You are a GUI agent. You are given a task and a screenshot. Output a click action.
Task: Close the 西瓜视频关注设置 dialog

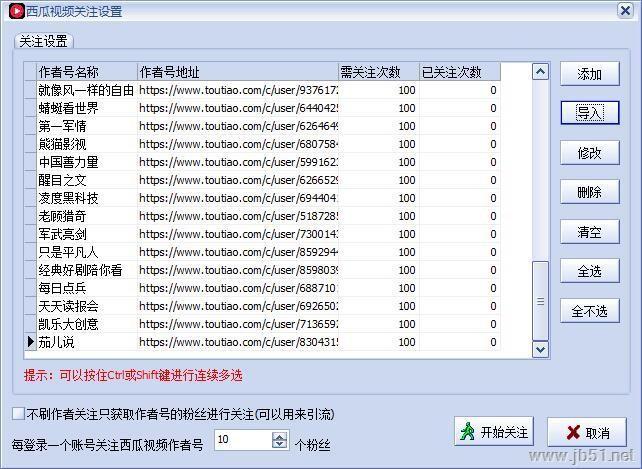coord(625,10)
